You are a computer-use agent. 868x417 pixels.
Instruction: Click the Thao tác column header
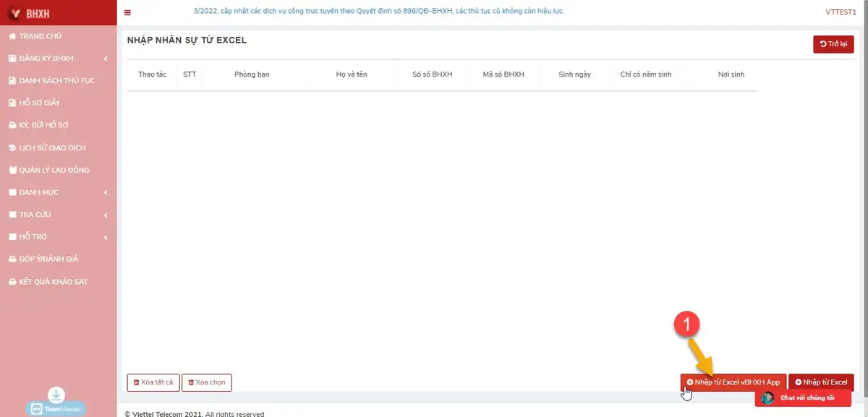152,74
